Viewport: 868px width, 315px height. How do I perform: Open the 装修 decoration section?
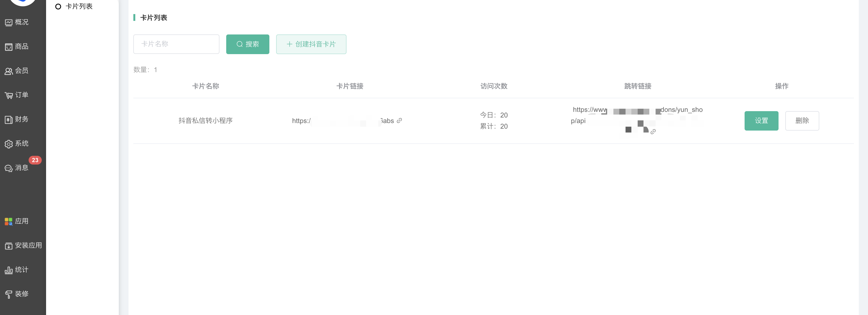[x=17, y=294]
